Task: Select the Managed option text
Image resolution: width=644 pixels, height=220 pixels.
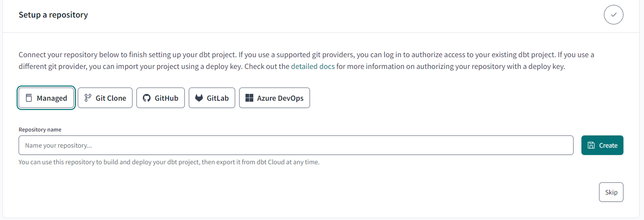Action: 52,98
